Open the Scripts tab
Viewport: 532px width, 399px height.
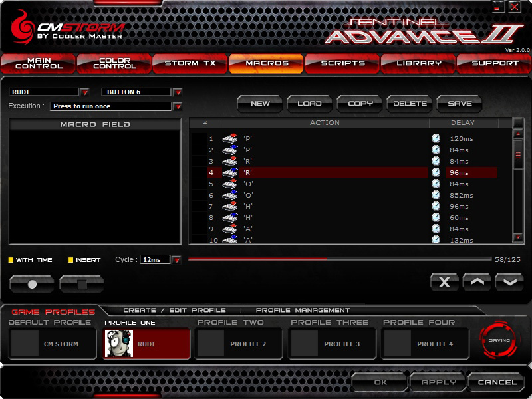click(342, 63)
